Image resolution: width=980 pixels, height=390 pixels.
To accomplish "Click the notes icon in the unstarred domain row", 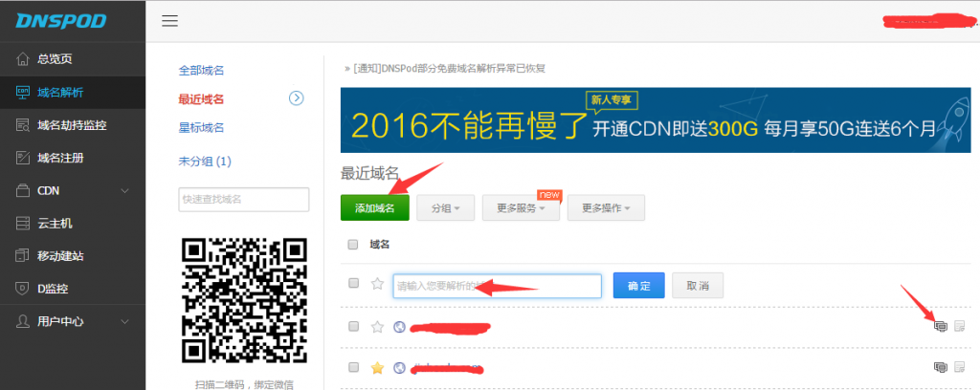I will coord(960,326).
